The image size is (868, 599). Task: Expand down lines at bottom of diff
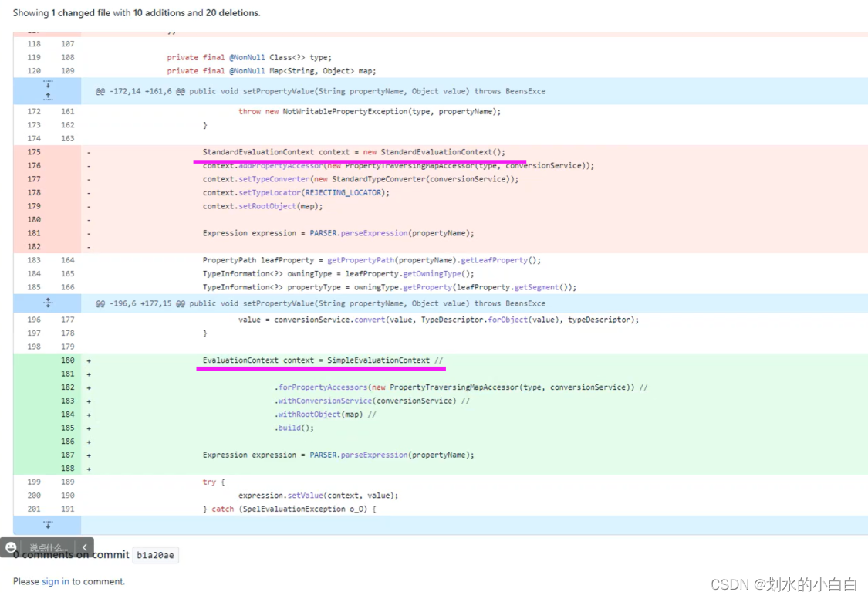(48, 524)
